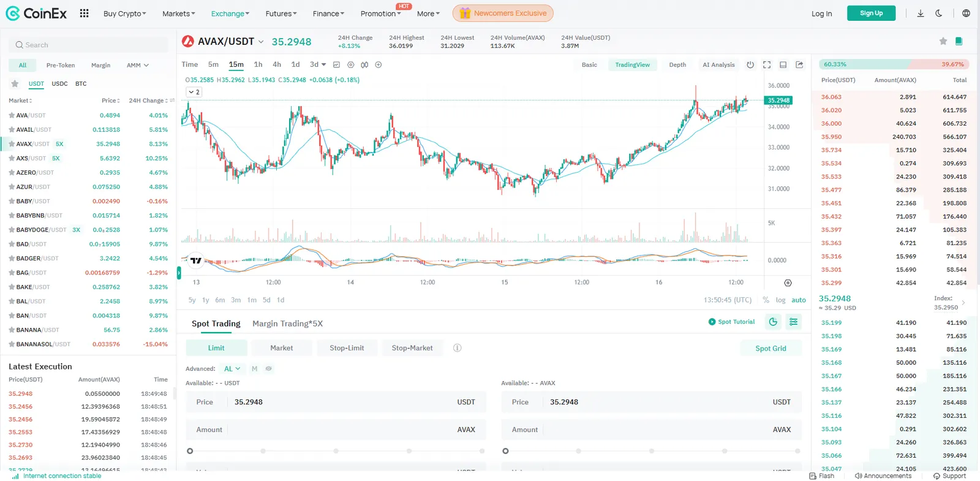Screen dimensions: 980x481
Task: Click the download app icon
Action: click(x=920, y=13)
